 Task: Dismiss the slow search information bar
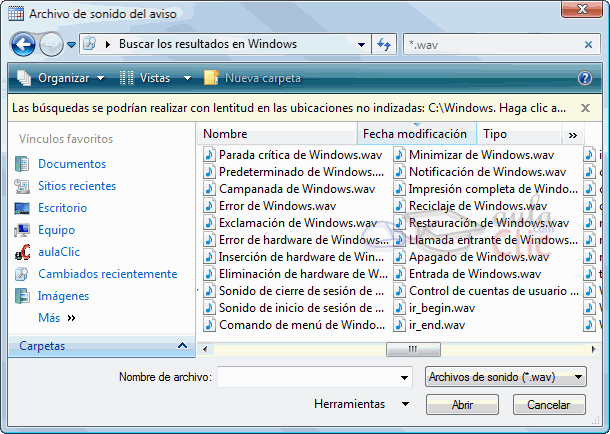point(585,108)
